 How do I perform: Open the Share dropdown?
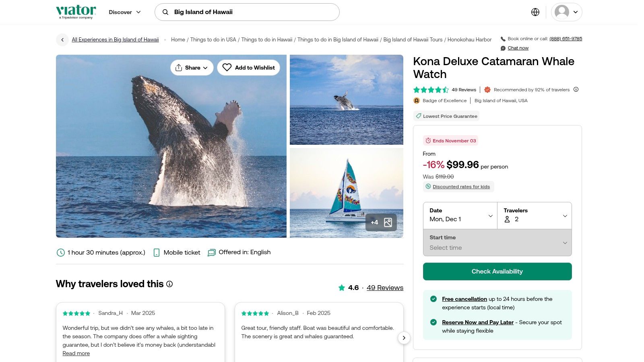click(192, 68)
